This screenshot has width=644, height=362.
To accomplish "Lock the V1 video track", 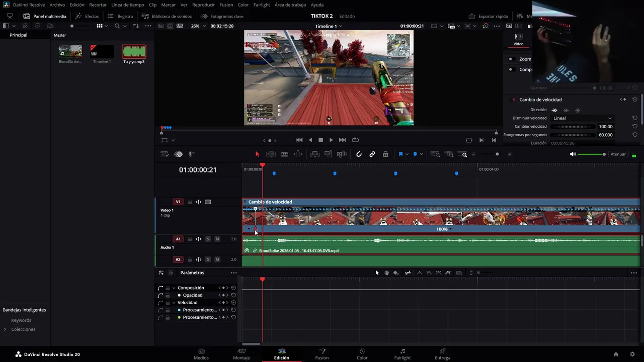I will pos(190,202).
